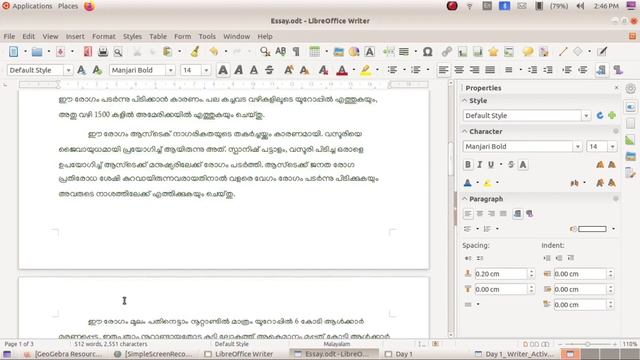Open sidebar Default Style dropdown
This screenshot has width=640, height=360.
point(586,116)
